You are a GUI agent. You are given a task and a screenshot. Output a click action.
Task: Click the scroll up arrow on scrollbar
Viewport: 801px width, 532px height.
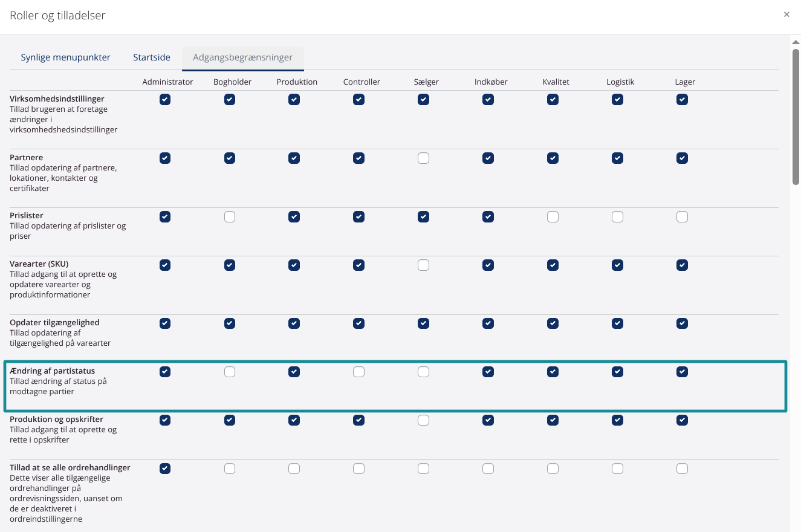pos(796,42)
